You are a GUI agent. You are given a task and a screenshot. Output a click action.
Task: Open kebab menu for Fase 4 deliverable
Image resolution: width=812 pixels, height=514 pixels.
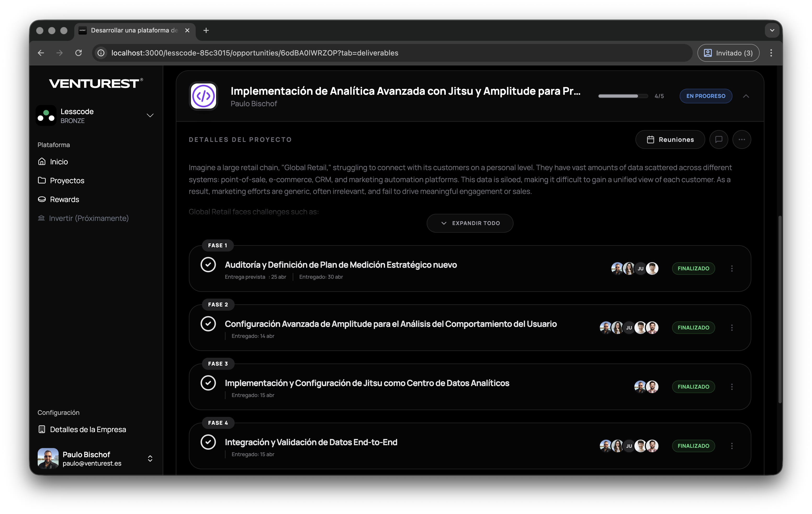[731, 446]
